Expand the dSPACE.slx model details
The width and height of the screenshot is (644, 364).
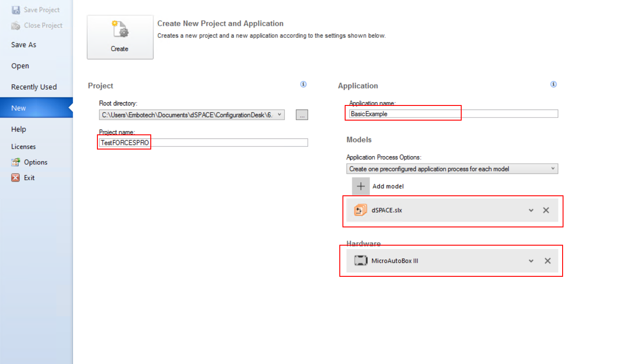(x=531, y=210)
